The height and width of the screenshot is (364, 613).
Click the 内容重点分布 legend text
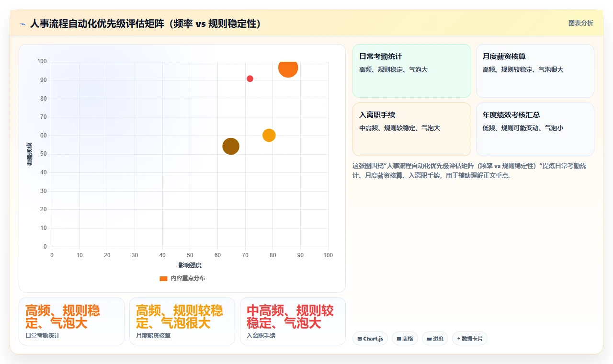coord(188,278)
